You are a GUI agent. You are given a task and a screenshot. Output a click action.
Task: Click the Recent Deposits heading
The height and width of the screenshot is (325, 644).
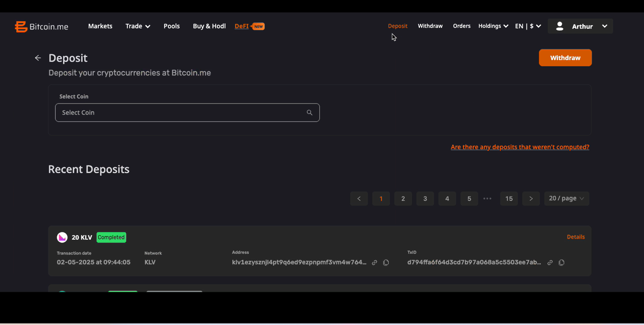89,169
